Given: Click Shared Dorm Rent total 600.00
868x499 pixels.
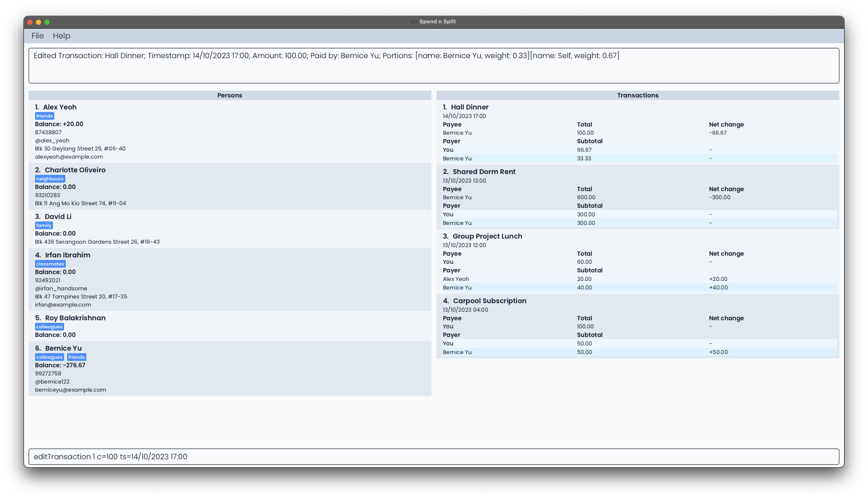Looking at the screenshot, I should 586,198.
